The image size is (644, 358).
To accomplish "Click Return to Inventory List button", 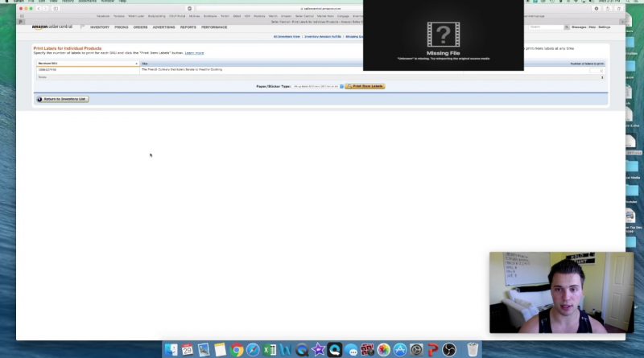I will click(62, 99).
